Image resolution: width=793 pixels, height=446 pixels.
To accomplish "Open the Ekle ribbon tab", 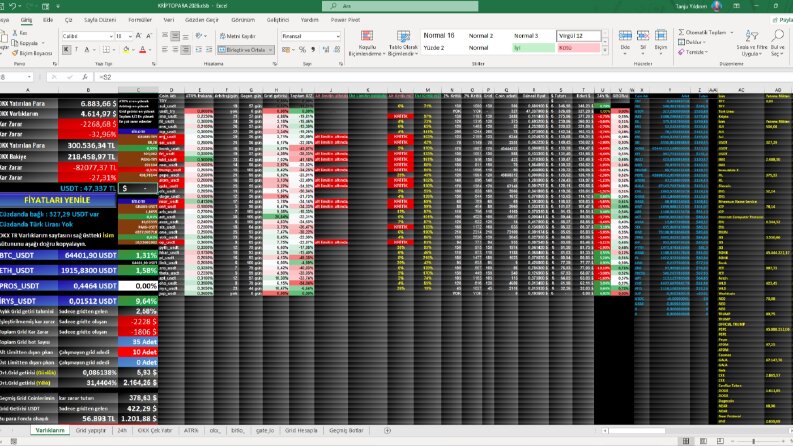I will (48, 20).
